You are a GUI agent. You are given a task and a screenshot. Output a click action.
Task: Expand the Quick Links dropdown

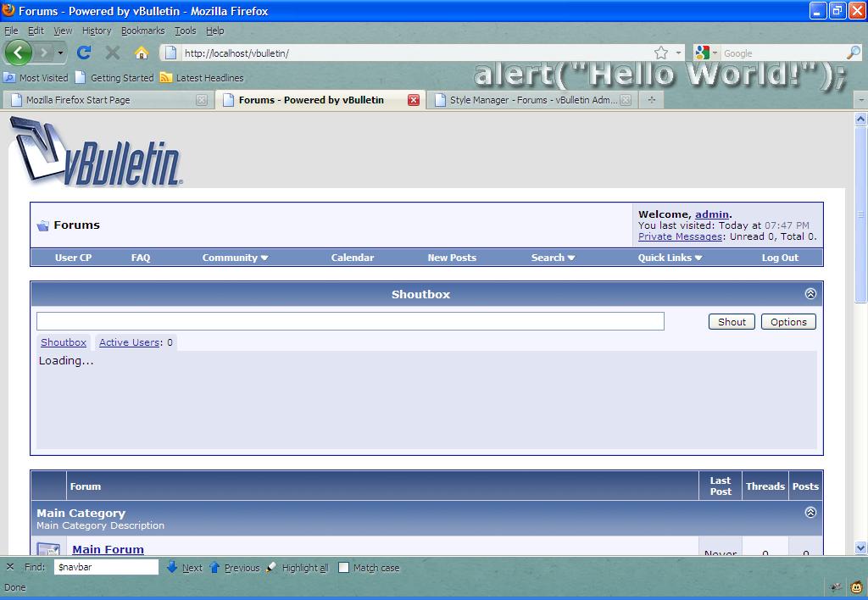point(670,258)
